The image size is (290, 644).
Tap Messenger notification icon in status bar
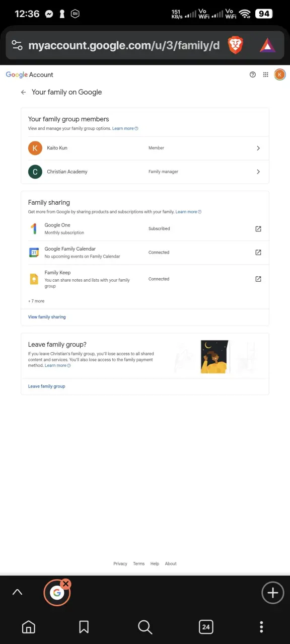pyautogui.click(x=49, y=14)
